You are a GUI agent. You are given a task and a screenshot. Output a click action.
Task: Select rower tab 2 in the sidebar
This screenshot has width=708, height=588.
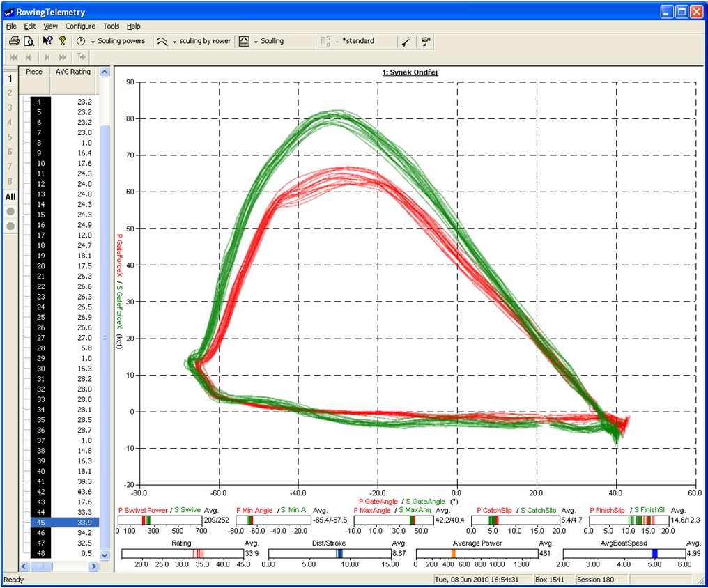pyautogui.click(x=10, y=93)
